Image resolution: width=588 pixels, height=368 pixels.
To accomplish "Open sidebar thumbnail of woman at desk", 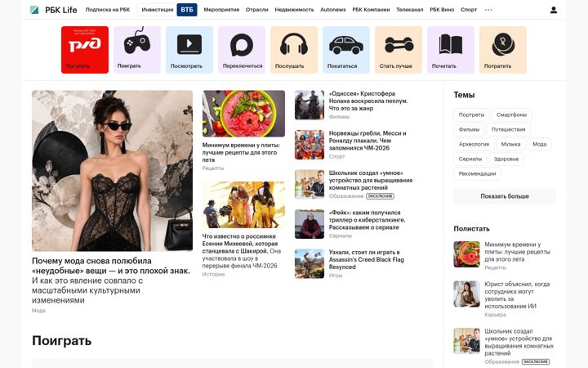I will pos(466,294).
